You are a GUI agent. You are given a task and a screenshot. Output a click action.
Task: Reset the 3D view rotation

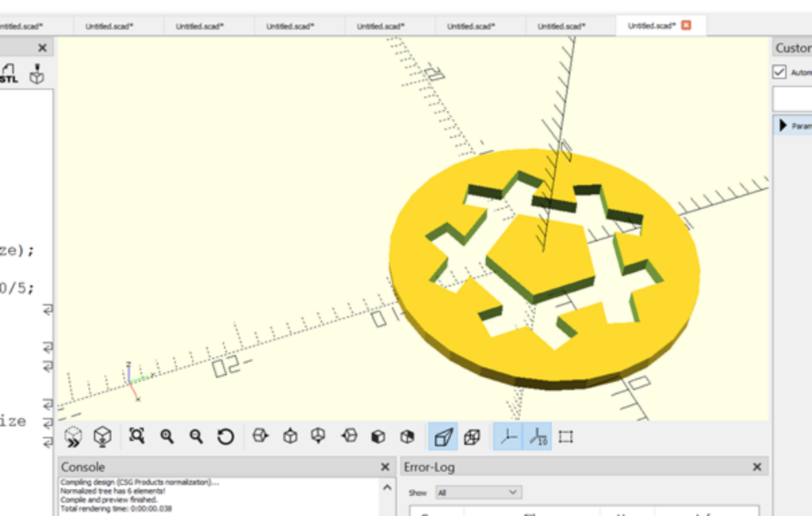pyautogui.click(x=225, y=436)
